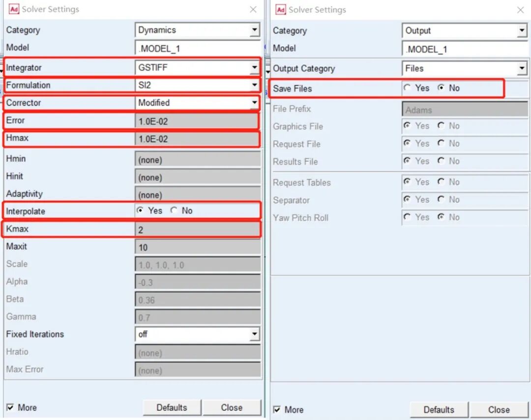Image resolution: width=531 pixels, height=420 pixels.
Task: Open the Corrector dropdown set to Modified
Action: click(198, 103)
